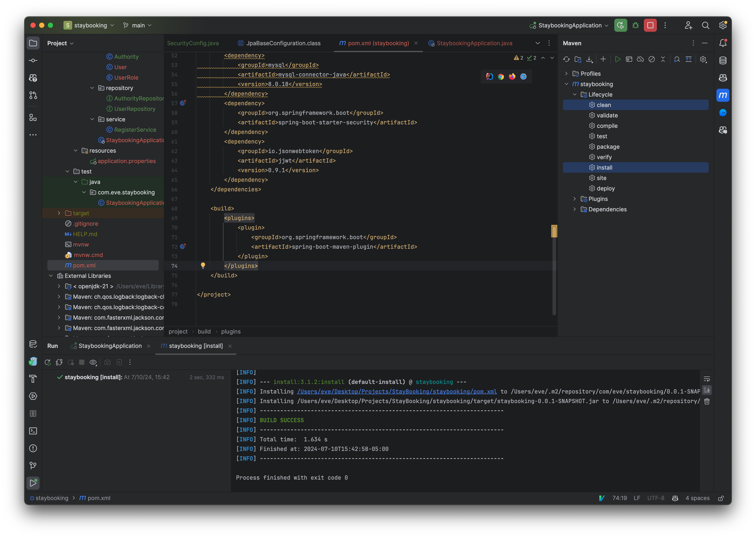This screenshot has width=756, height=537.
Task: Open the main branch dropdown
Action: (137, 25)
